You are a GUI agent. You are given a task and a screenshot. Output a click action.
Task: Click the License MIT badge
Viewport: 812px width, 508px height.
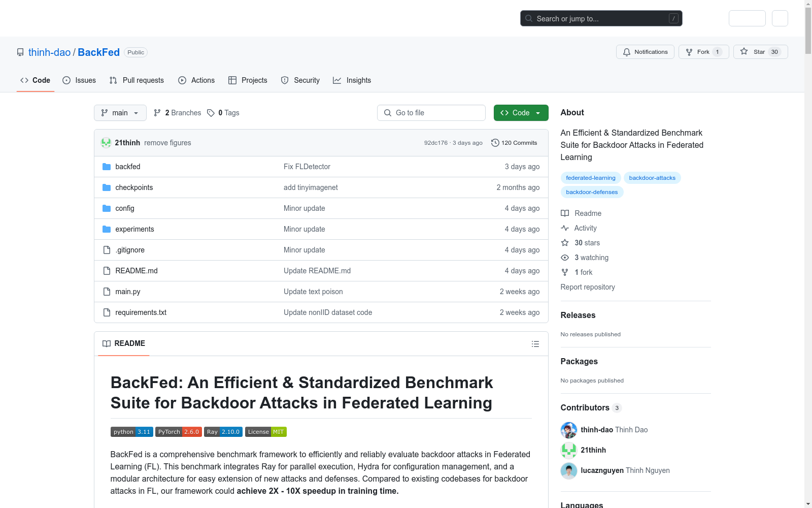click(x=266, y=432)
